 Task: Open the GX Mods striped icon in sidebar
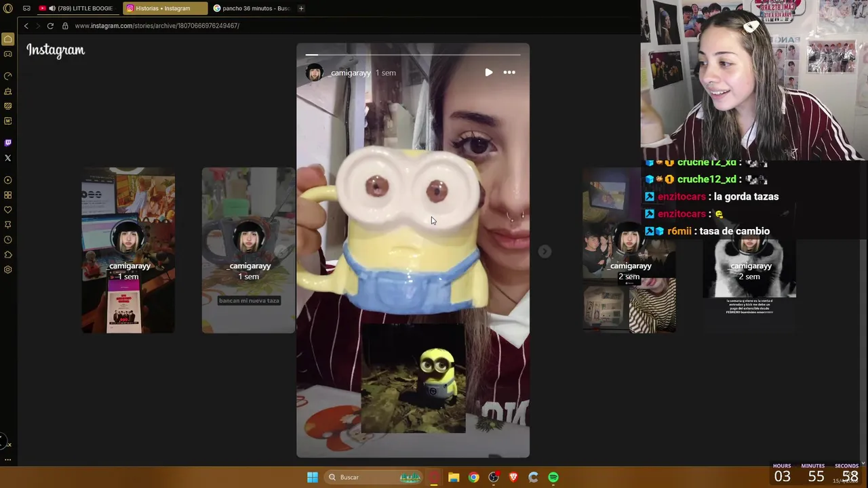(8, 106)
